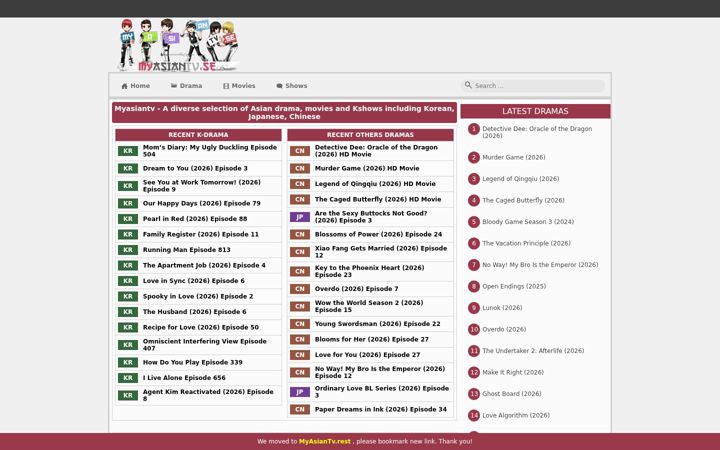Open Family Register (2026) Episode 11
This screenshot has height=450, width=720.
click(201, 235)
